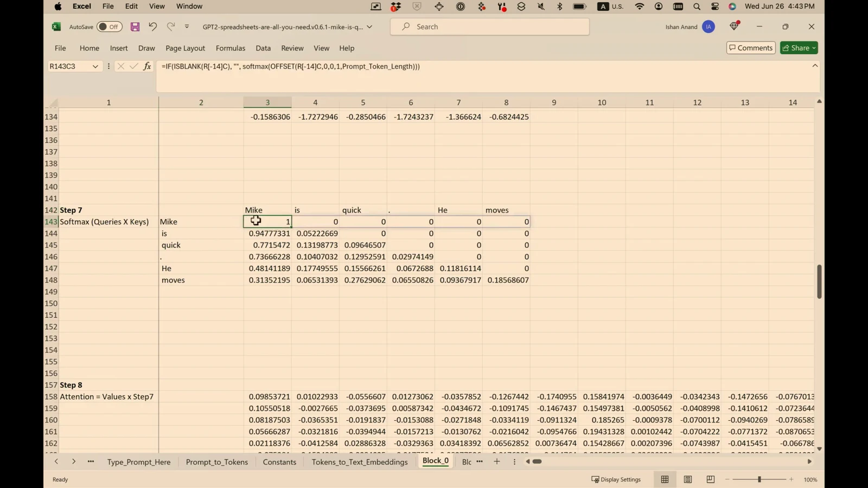Viewport: 868px width, 488px height.
Task: Click the zoom slider handle
Action: 759,480
